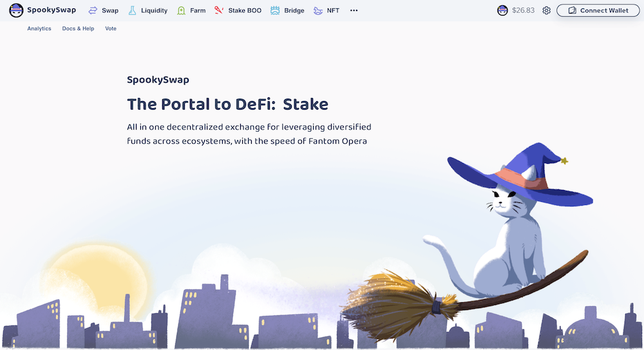644x350 pixels.
Task: Click the Stake BOO magic wand icon
Action: (x=219, y=10)
